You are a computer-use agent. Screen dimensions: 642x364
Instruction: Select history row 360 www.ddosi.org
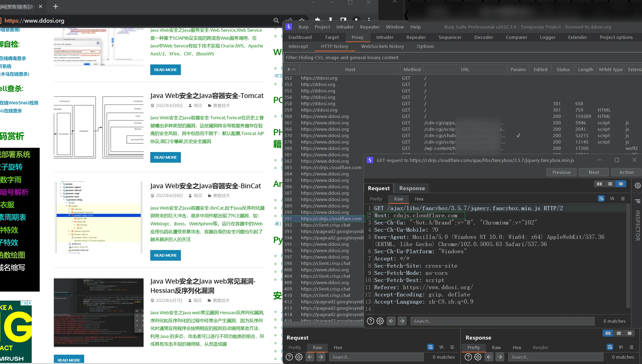(x=462, y=116)
